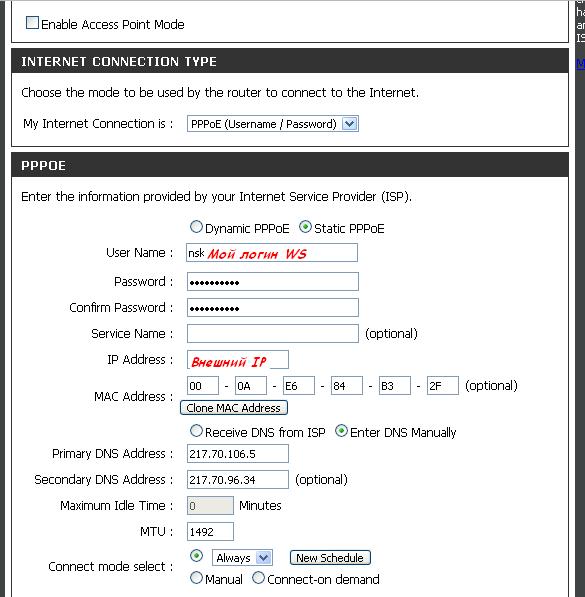Click the Confirm Password field
The image size is (585, 597).
[x=273, y=308]
